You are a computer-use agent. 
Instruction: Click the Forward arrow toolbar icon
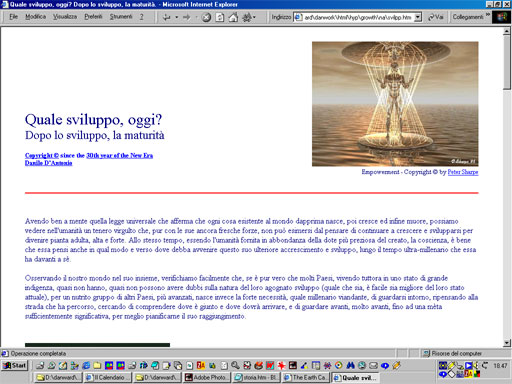(187, 17)
